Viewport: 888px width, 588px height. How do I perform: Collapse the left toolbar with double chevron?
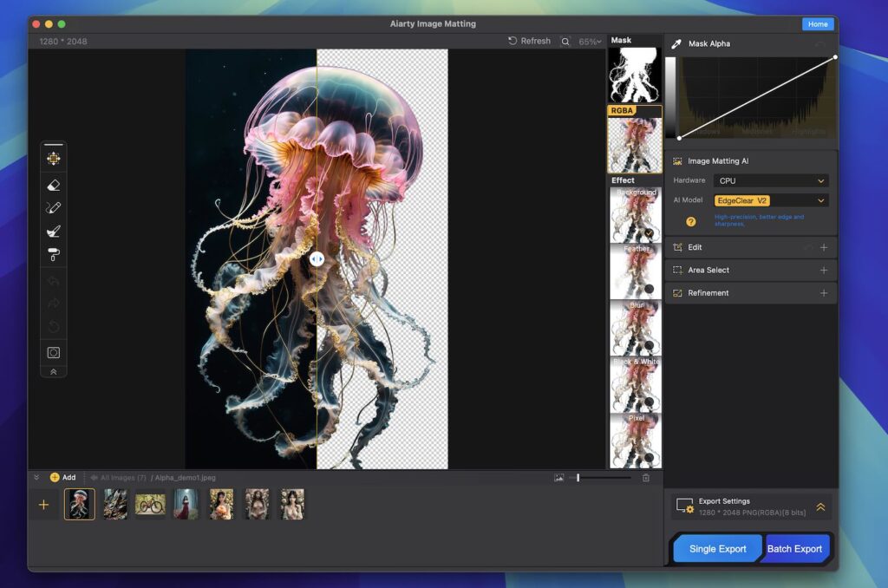(x=53, y=371)
